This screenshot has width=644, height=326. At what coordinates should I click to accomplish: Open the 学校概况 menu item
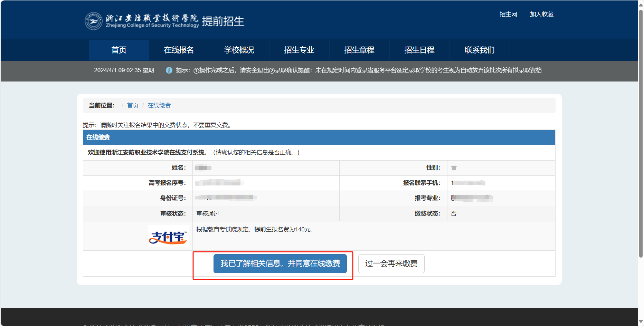239,50
